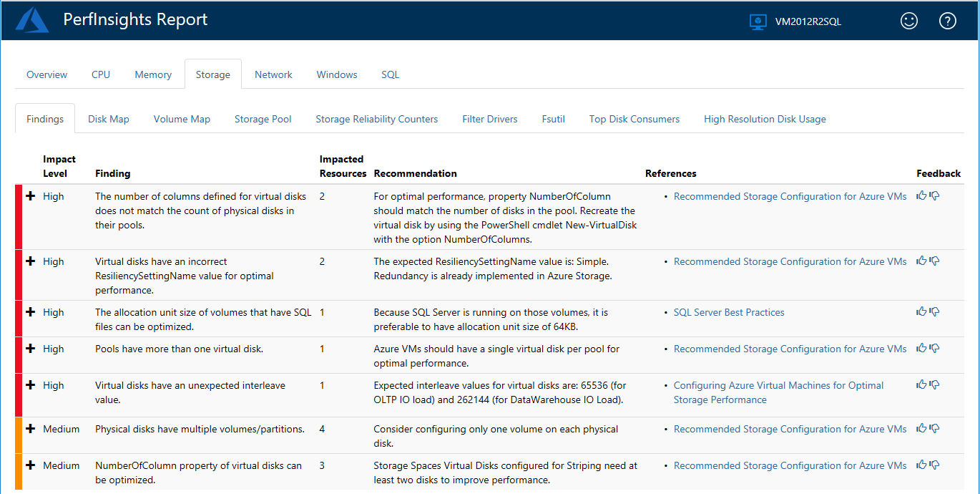Click the Recommendation column header
980x494 pixels.
pos(416,173)
